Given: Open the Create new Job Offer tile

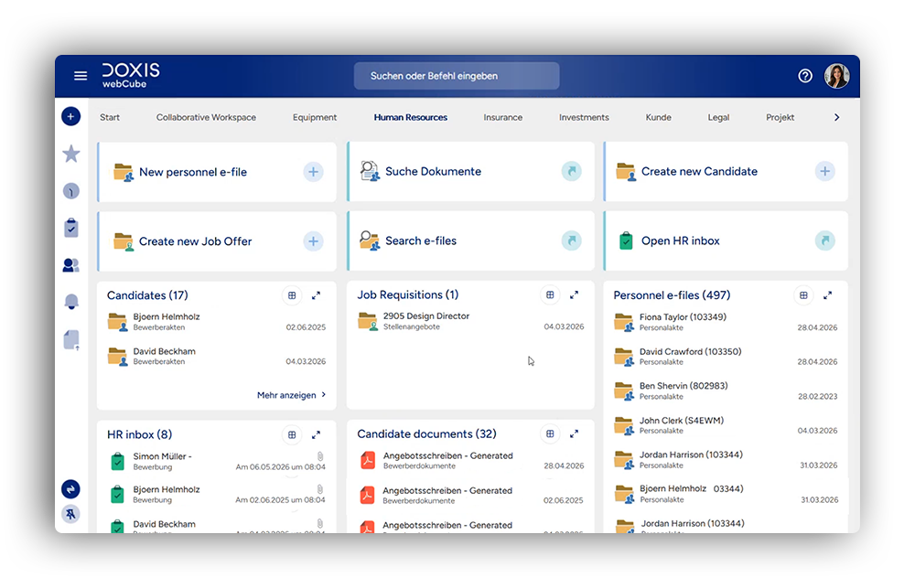Looking at the screenshot, I should (x=217, y=241).
